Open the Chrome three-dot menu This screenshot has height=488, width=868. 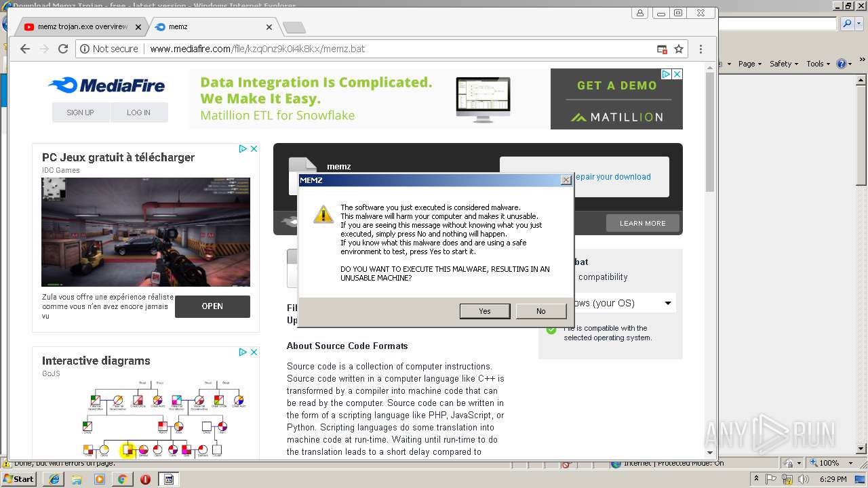701,49
